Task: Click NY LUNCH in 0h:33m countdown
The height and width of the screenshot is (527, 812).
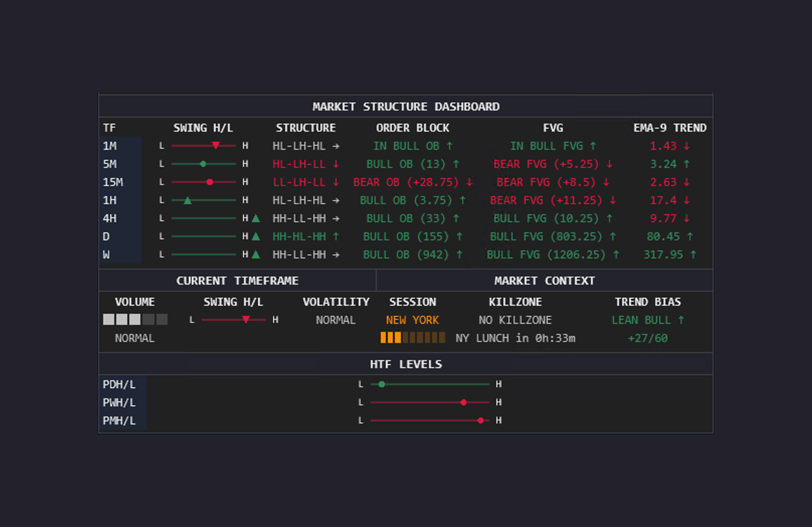Action: click(515, 338)
